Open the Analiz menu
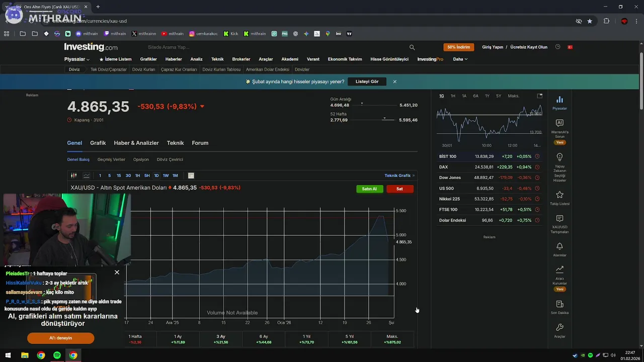Screen dimensions: 644x362 pyautogui.click(x=196, y=59)
